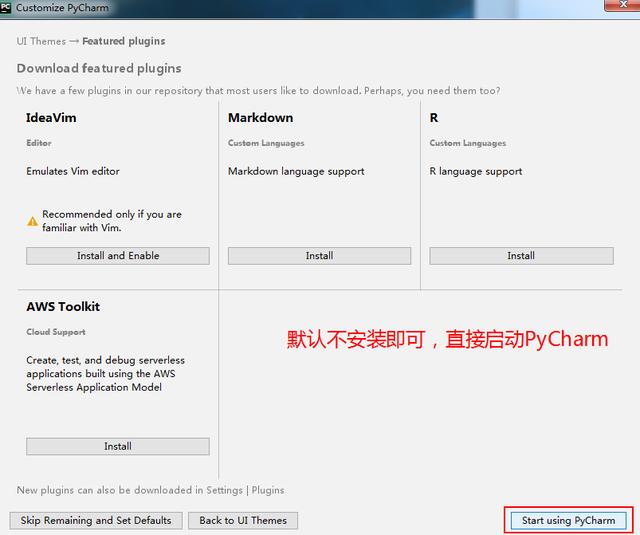This screenshot has width=640, height=535.
Task: Click the warning icon beside the Vim recommendation
Action: coord(32,221)
